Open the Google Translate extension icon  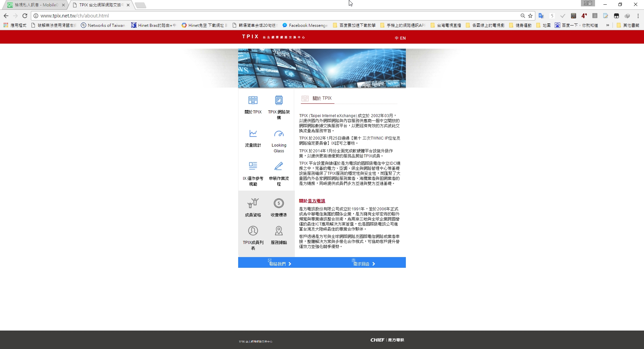[541, 16]
